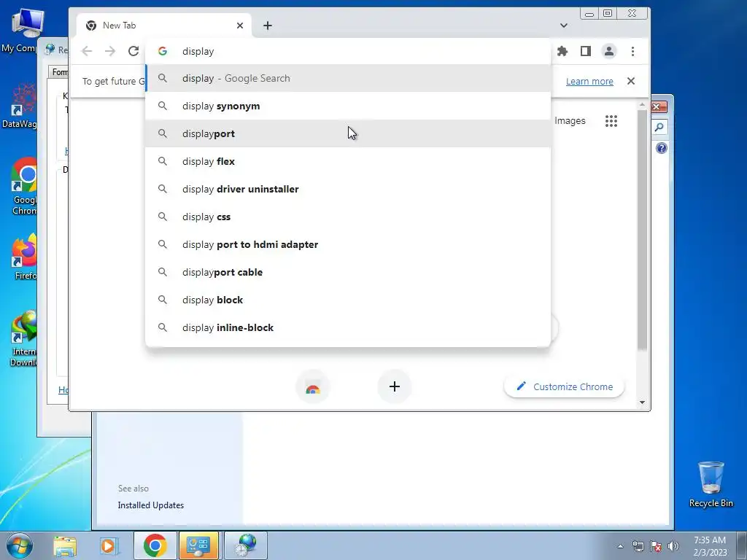The width and height of the screenshot is (747, 560).
Task: Open the Recycle Bin desktop icon
Action: 711,485
